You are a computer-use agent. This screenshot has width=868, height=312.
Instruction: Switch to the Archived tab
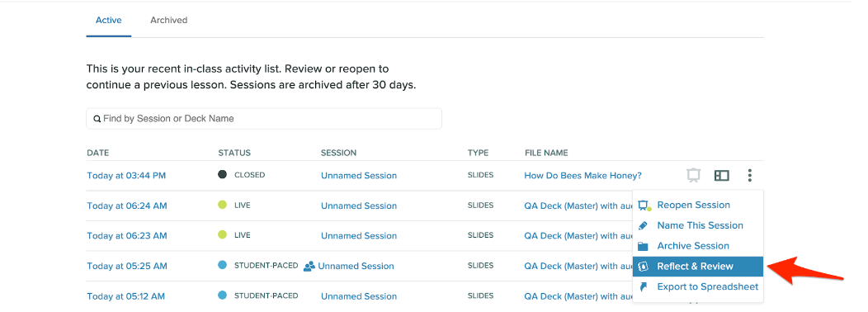point(169,20)
